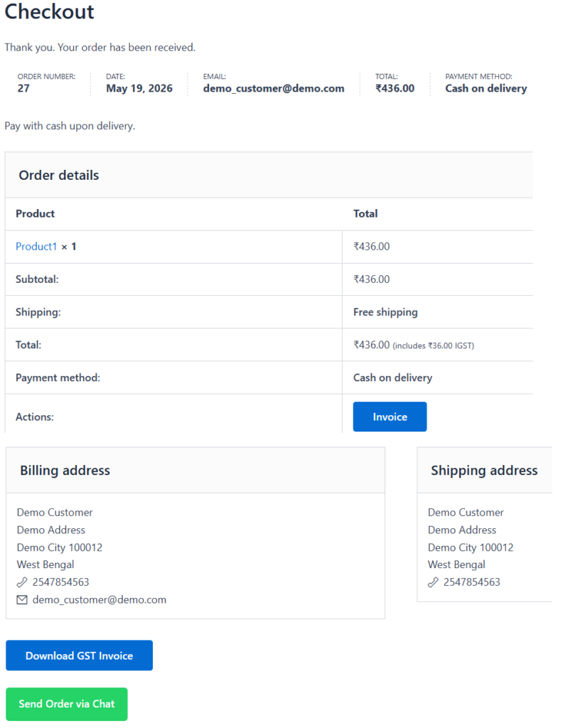Click the Order details heading
585x728 pixels.
point(59,175)
